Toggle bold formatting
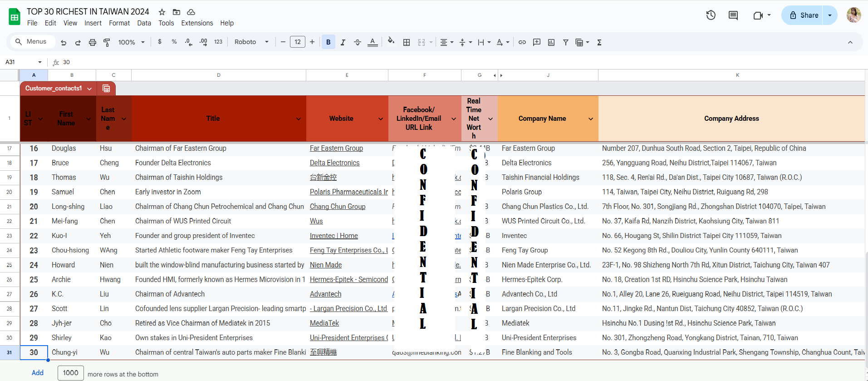The image size is (868, 381). [x=328, y=42]
